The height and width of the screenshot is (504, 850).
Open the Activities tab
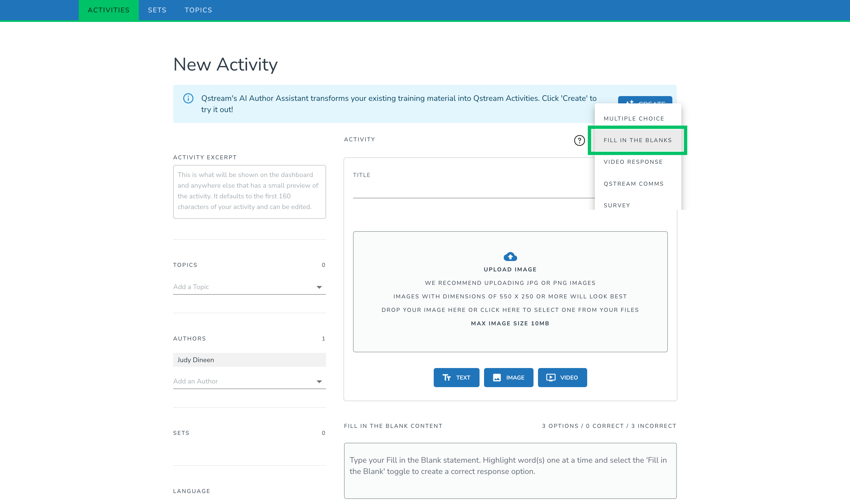pos(109,10)
